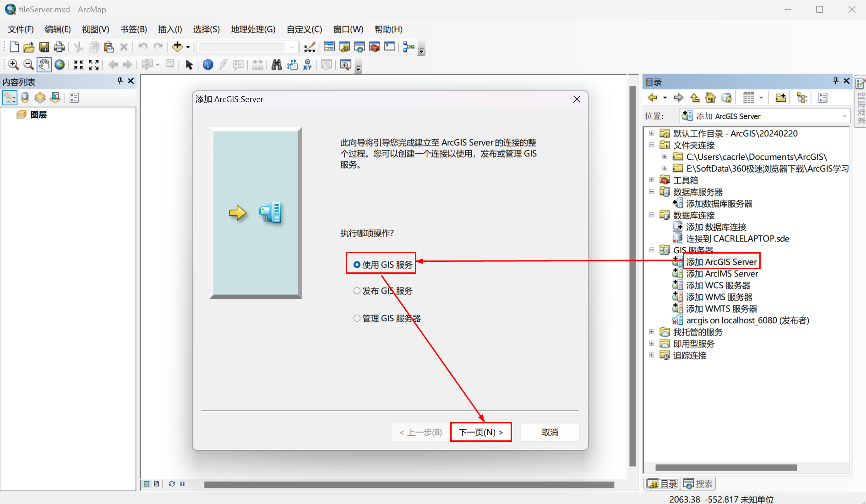Click the 取消 button in the dialog

(550, 432)
